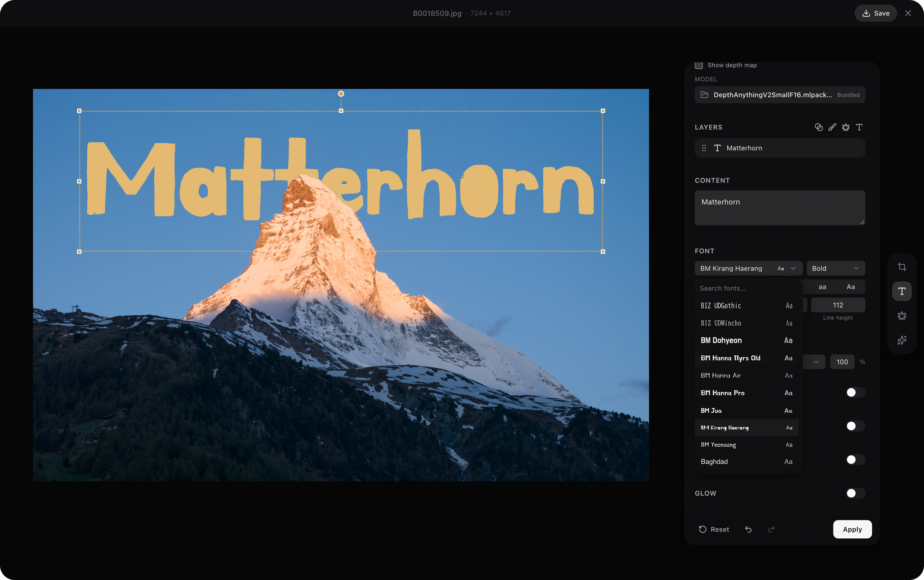
Task: Tick the Show depth map checkbox
Action: (x=699, y=65)
